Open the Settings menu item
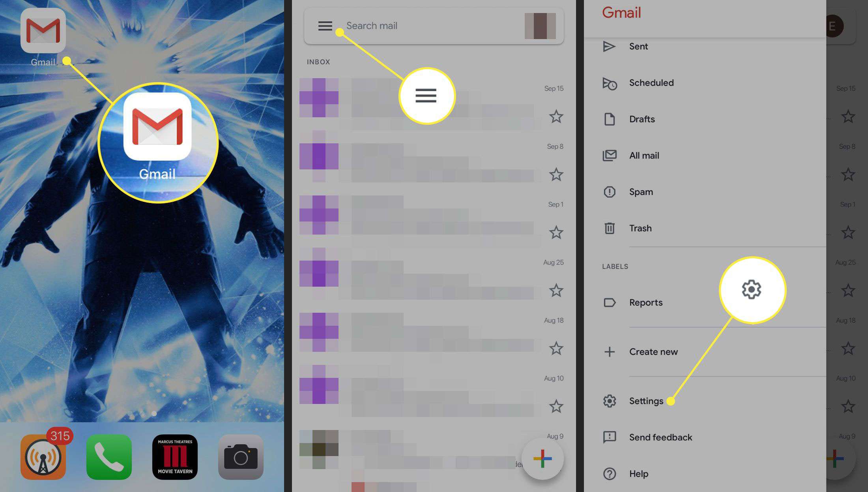868x492 pixels. pos(646,400)
